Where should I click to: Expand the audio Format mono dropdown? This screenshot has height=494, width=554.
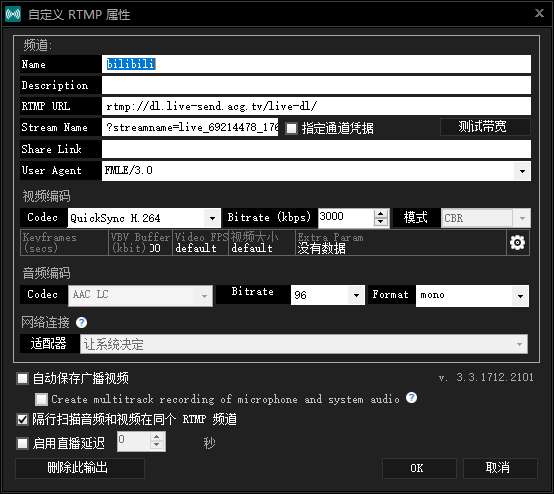[x=520, y=296]
